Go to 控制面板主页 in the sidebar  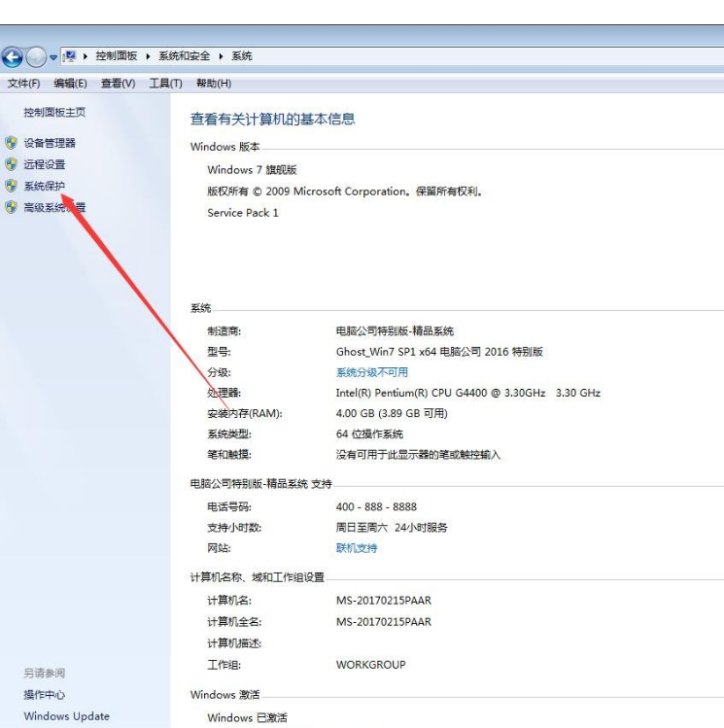(54, 113)
